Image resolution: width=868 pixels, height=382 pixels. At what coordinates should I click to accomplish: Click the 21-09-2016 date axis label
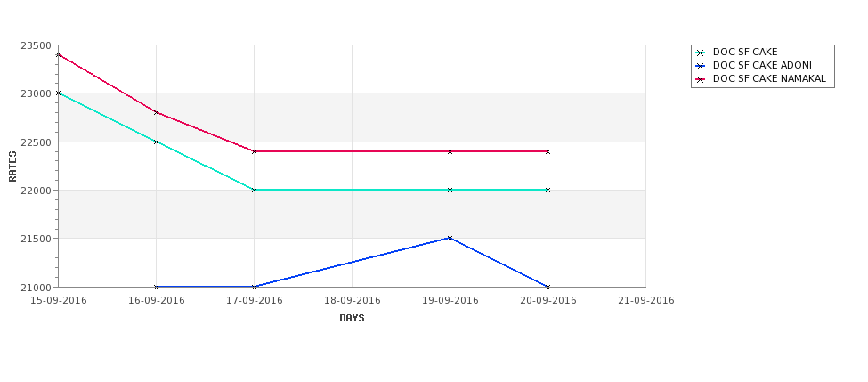(645, 301)
